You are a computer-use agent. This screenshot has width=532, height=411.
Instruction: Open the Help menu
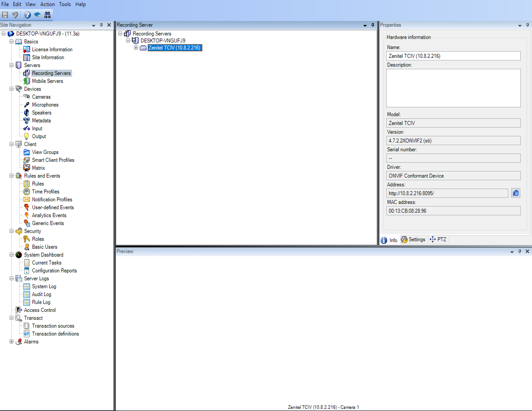tap(80, 4)
